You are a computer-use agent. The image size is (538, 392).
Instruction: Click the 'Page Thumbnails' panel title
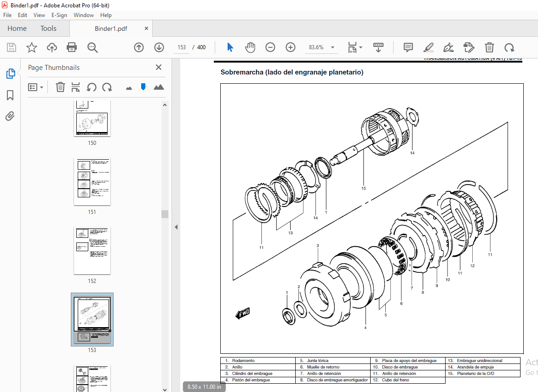[54, 68]
